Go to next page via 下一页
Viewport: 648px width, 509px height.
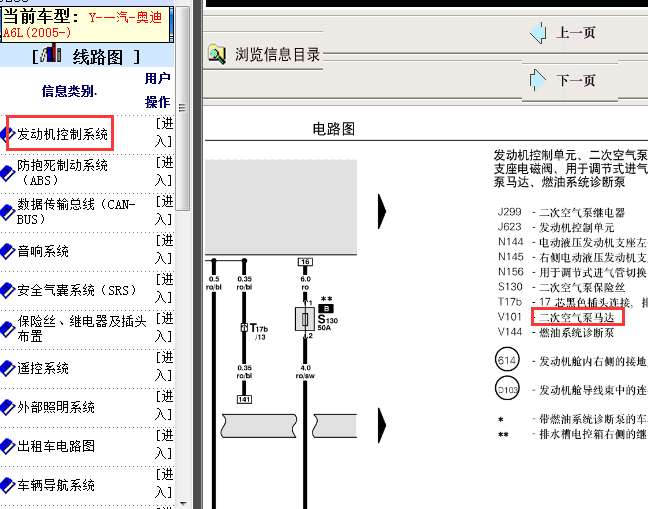pyautogui.click(x=576, y=80)
